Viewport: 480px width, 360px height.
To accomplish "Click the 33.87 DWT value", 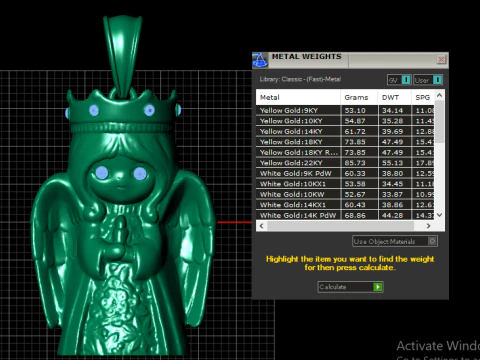I will coord(392,194).
